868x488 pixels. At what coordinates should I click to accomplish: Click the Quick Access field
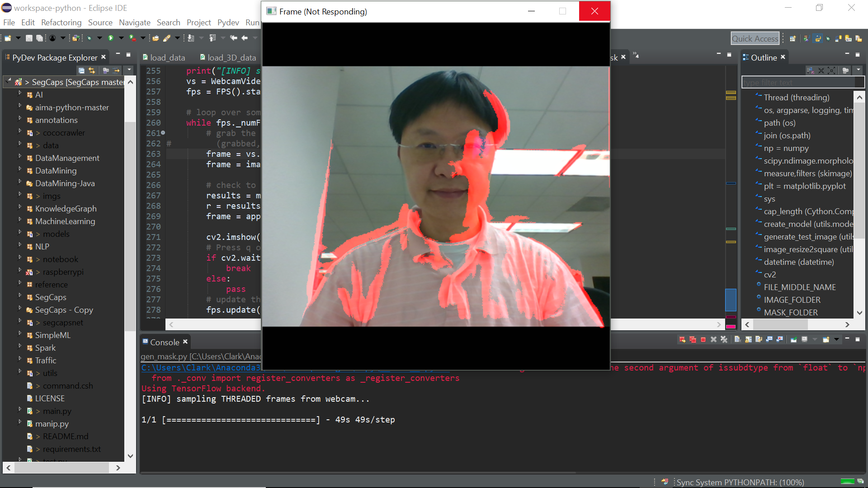755,39
